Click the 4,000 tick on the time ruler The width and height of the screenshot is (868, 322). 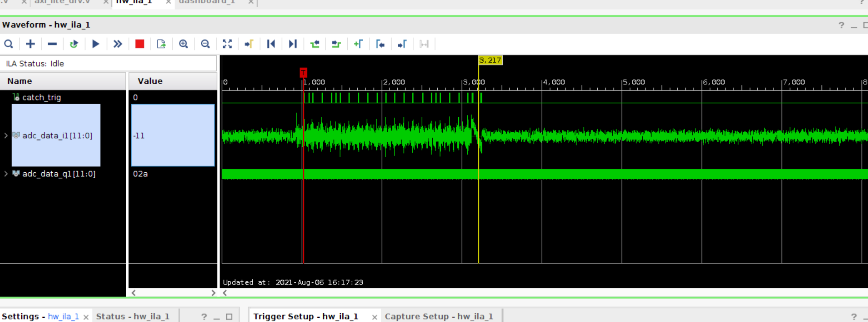[x=554, y=82]
